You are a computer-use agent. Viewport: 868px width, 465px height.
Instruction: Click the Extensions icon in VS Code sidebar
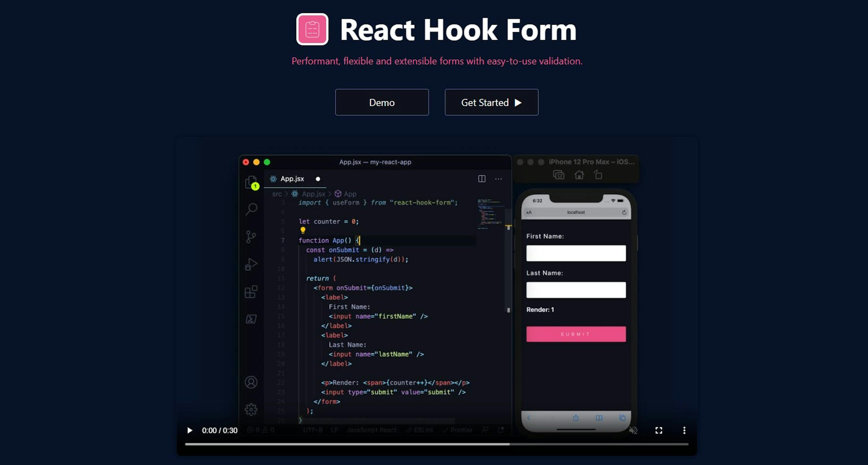tap(251, 292)
